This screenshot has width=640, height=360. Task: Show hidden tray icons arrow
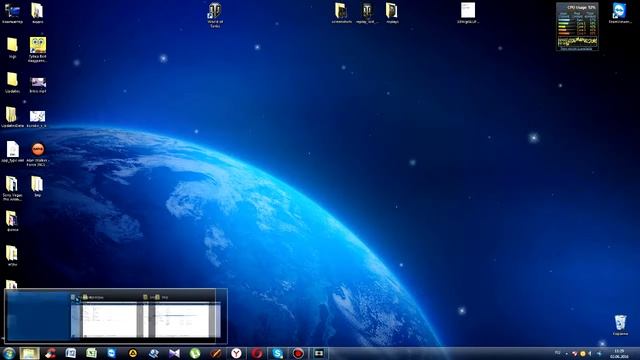point(567,353)
